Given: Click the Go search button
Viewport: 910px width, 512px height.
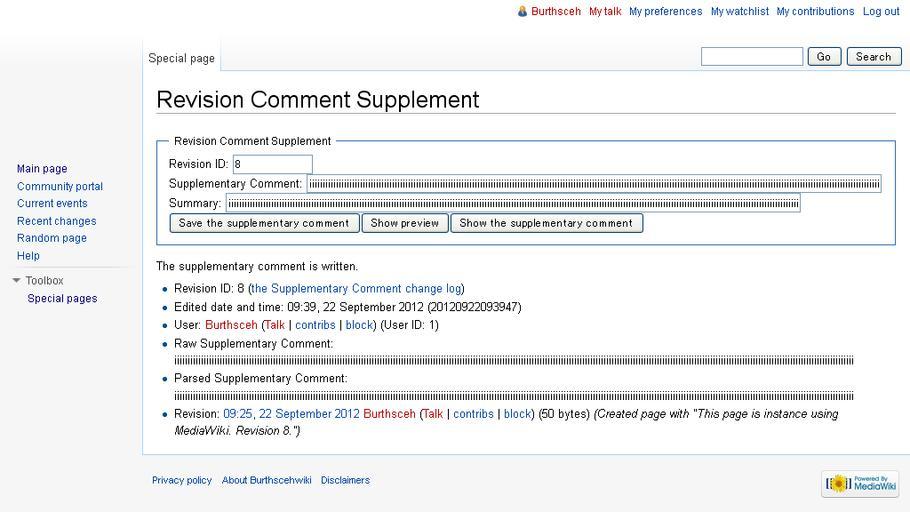Looking at the screenshot, I should (x=824, y=56).
